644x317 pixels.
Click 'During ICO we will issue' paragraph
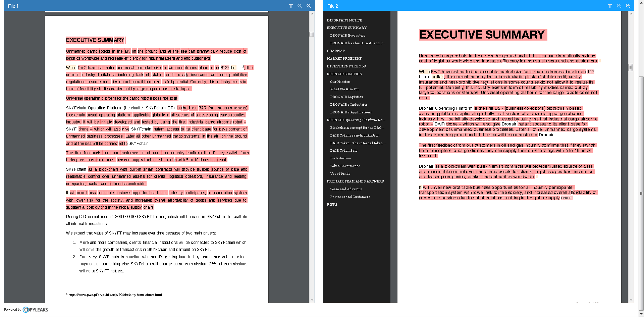(x=157, y=220)
